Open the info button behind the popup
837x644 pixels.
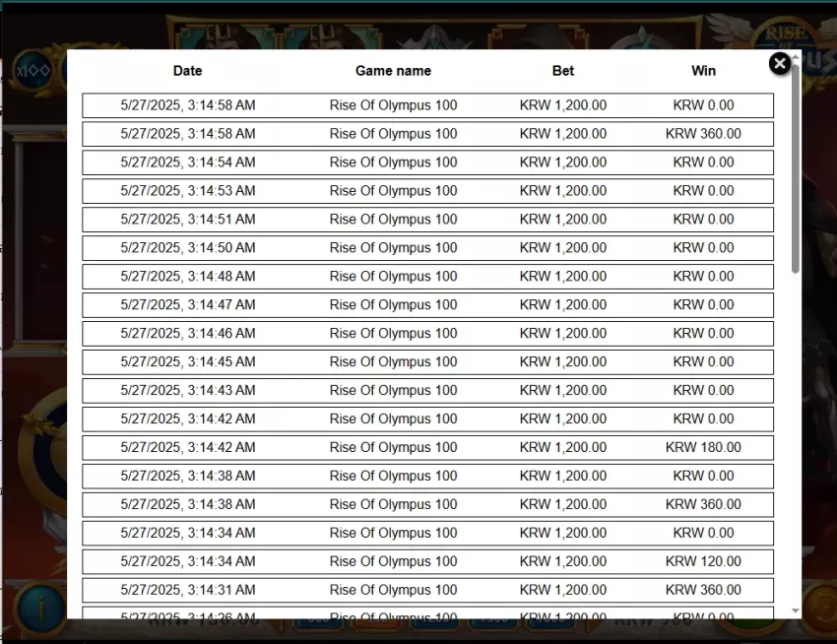coord(40,607)
